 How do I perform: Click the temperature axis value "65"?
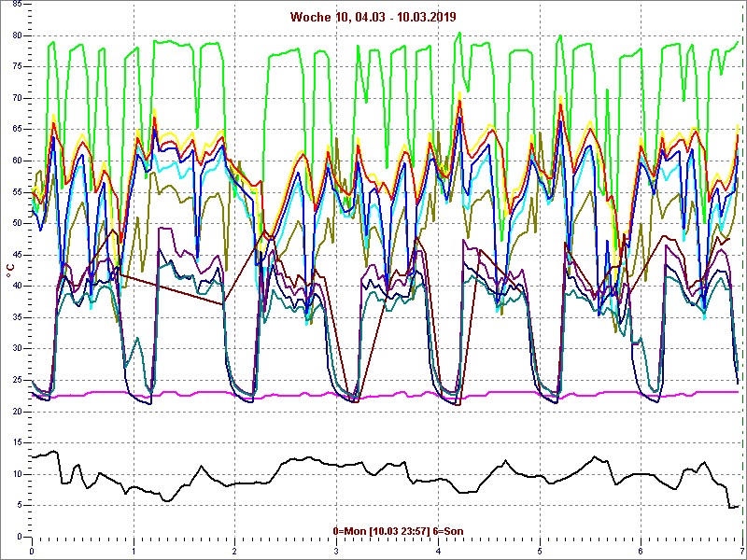click(x=16, y=130)
